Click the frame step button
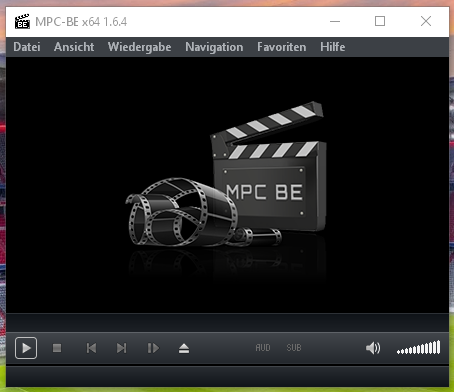454x392 pixels. pos(153,348)
